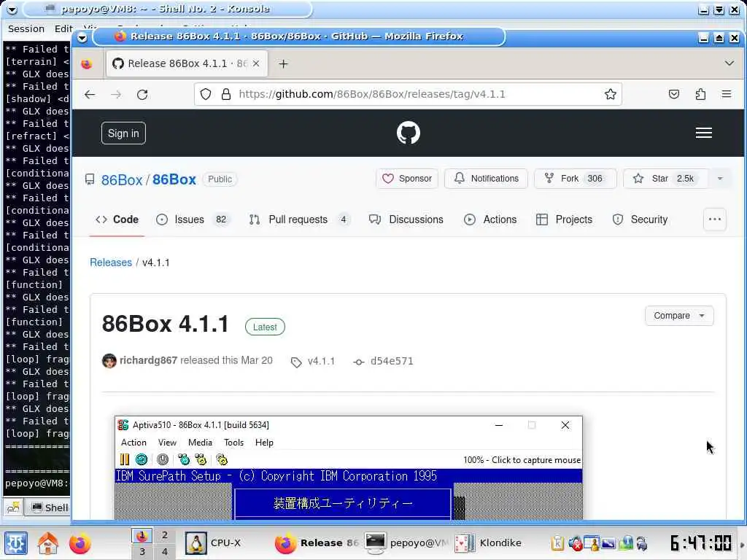747x560 pixels.
Task: Click the muted volume tray icon
Action: (x=576, y=543)
